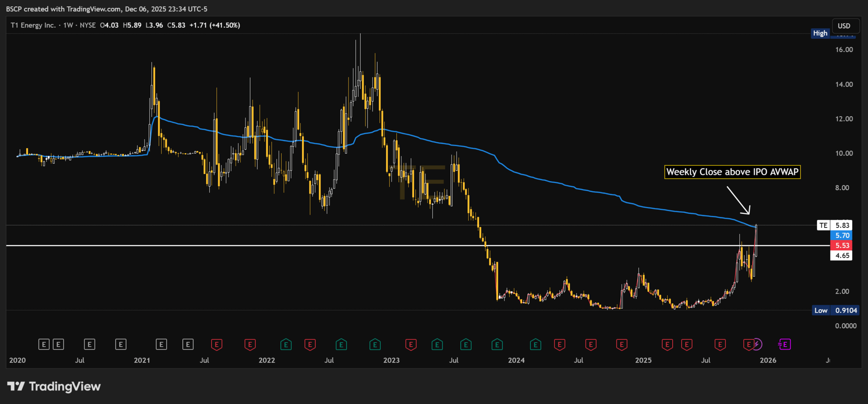Click the 10.00 price axis label
Viewport: 868px width, 404px height.
click(844, 153)
